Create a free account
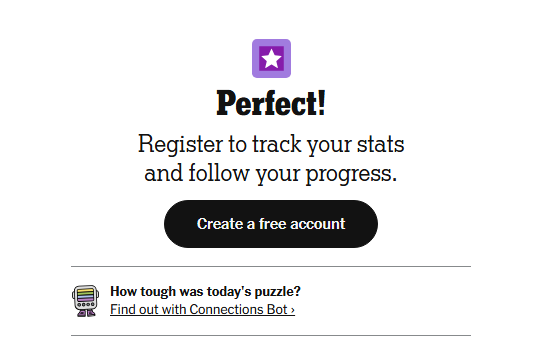Image resolution: width=541 pixels, height=360 pixels. pyautogui.click(x=271, y=224)
